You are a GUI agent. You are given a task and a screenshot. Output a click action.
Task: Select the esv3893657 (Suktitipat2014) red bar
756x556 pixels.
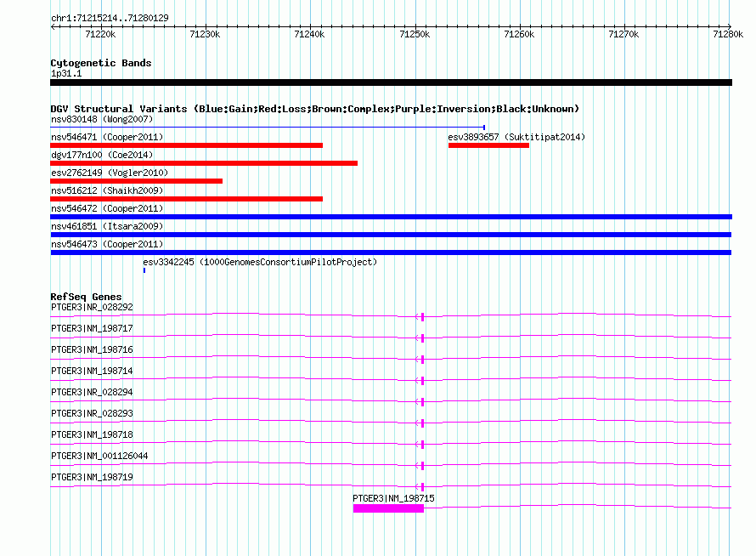[488, 145]
